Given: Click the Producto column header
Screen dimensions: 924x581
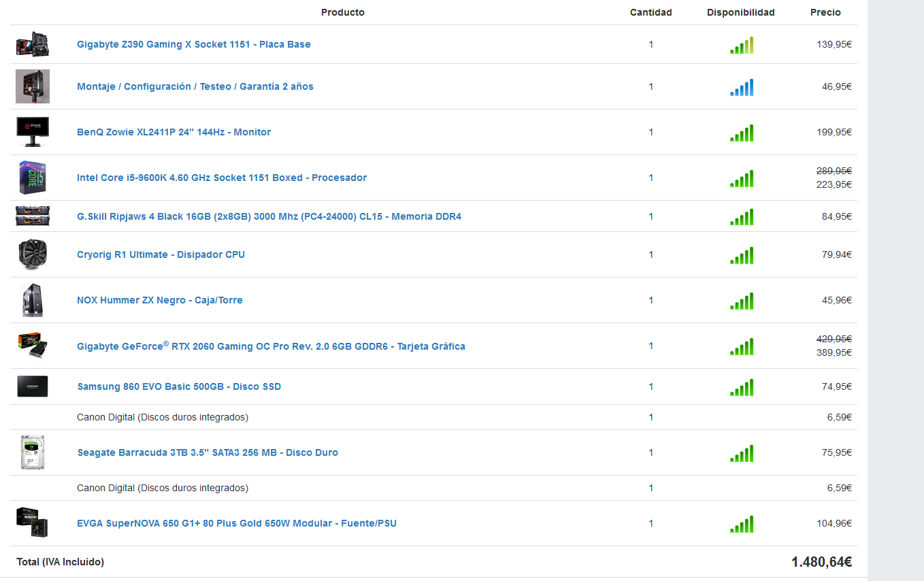Looking at the screenshot, I should 343,12.
